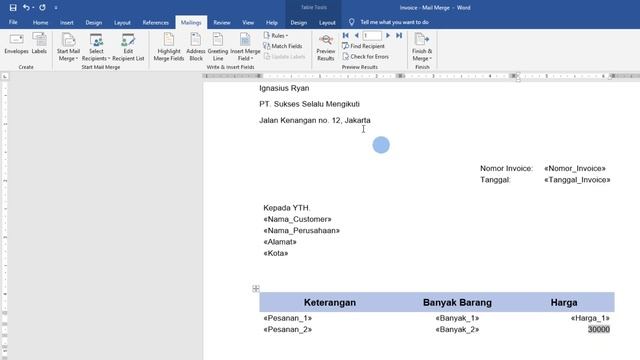
Task: Click the «Pesanan_1» cell
Action: [287, 318]
